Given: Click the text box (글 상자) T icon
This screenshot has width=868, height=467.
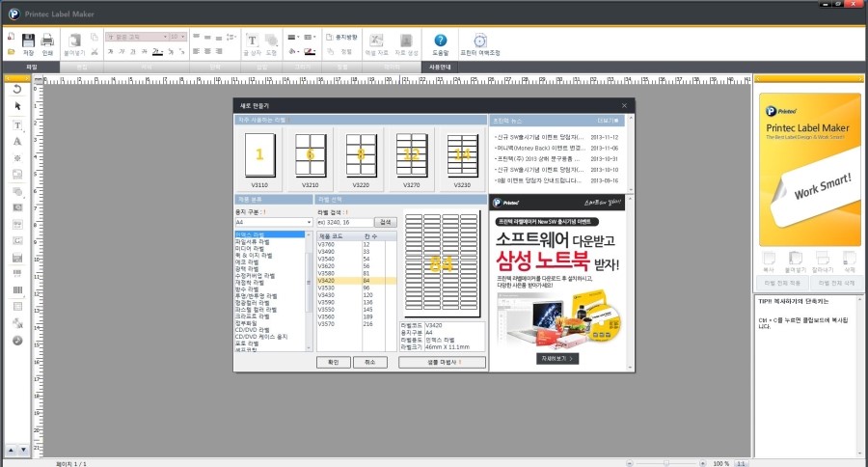Looking at the screenshot, I should click(252, 41).
